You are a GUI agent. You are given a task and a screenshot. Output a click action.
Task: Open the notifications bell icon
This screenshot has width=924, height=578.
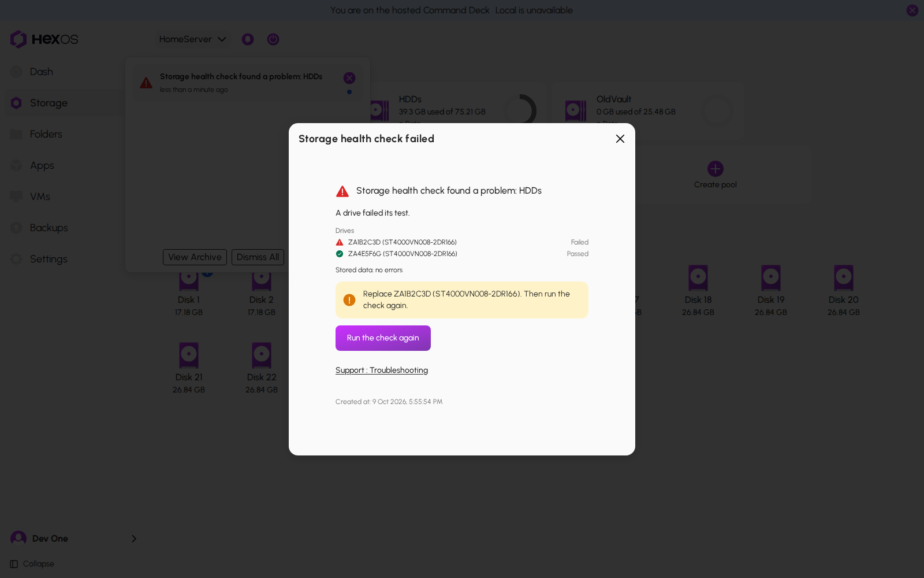[248, 39]
